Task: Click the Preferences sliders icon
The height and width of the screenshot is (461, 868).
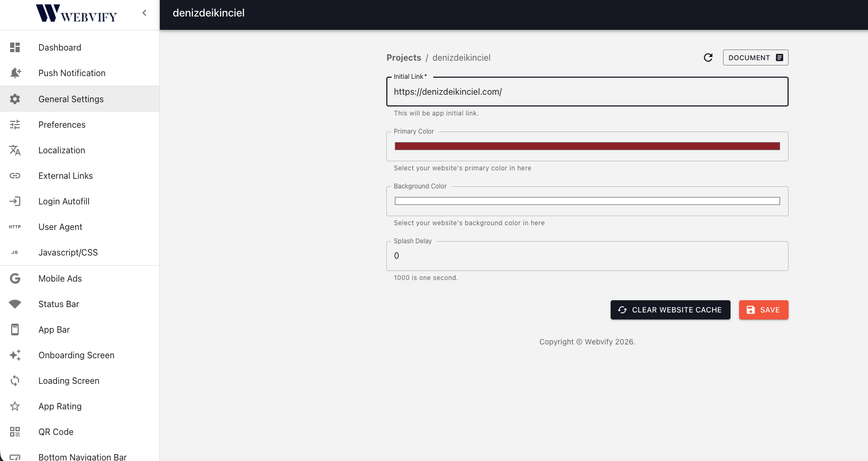Action: [x=15, y=125]
